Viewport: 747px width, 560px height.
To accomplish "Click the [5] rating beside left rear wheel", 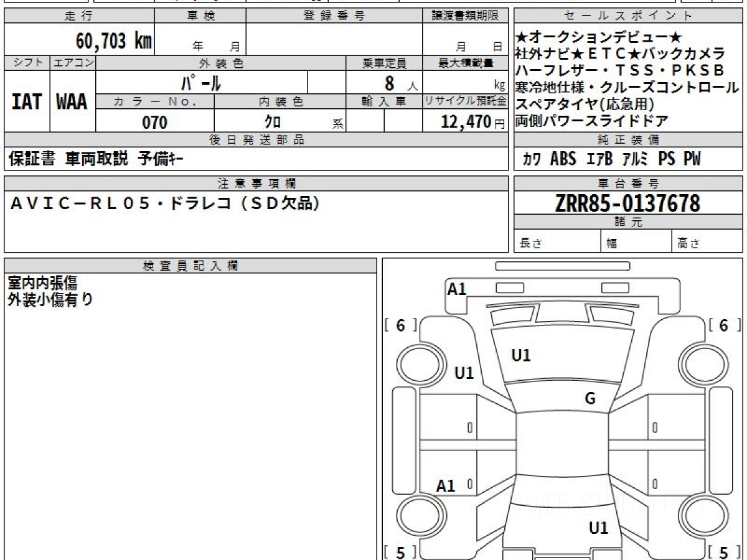I will tap(400, 552).
